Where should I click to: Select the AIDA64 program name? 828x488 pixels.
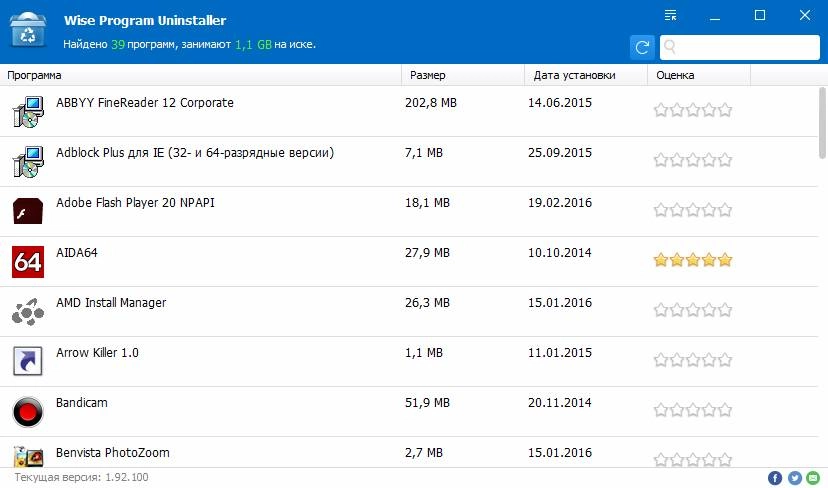77,252
